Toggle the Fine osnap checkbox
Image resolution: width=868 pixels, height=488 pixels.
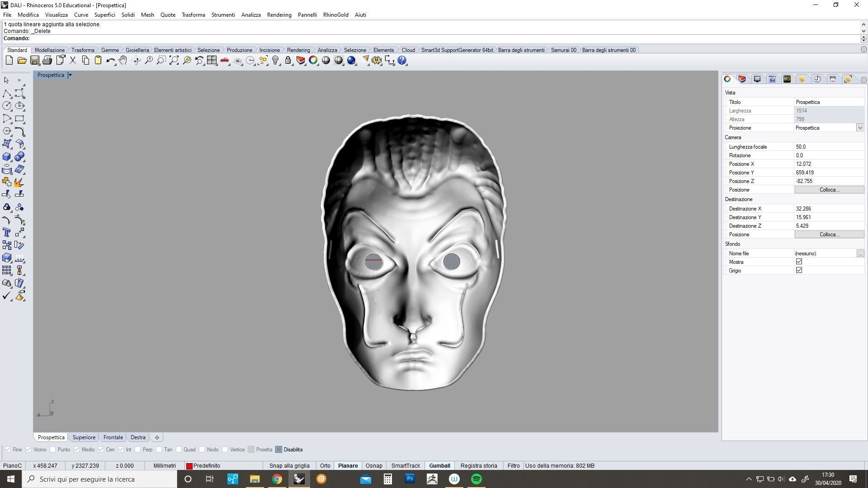point(8,450)
